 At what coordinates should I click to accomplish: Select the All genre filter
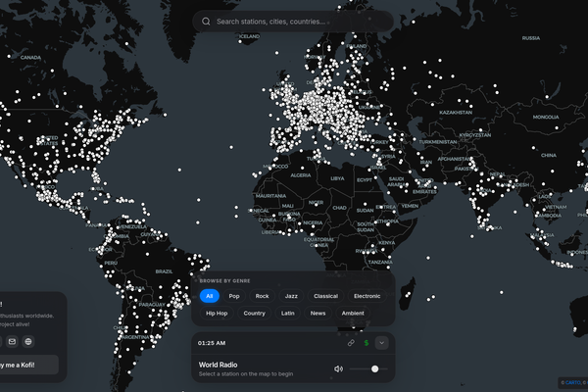click(x=209, y=295)
